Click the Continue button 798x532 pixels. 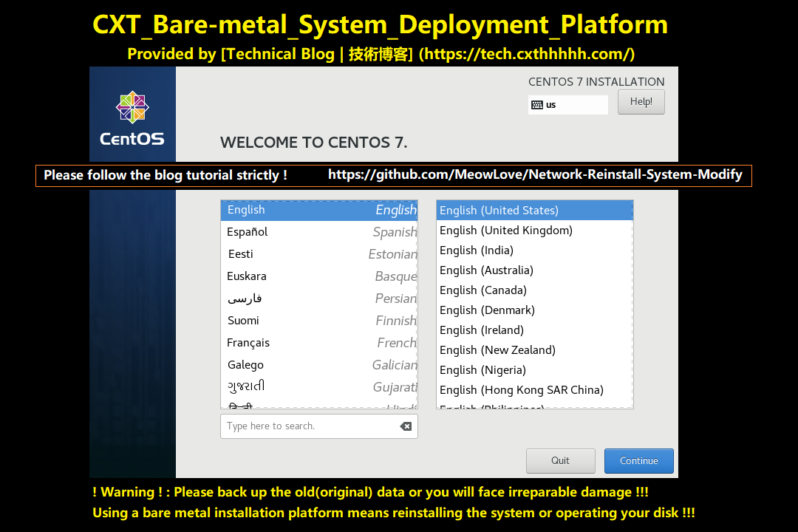[638, 461]
